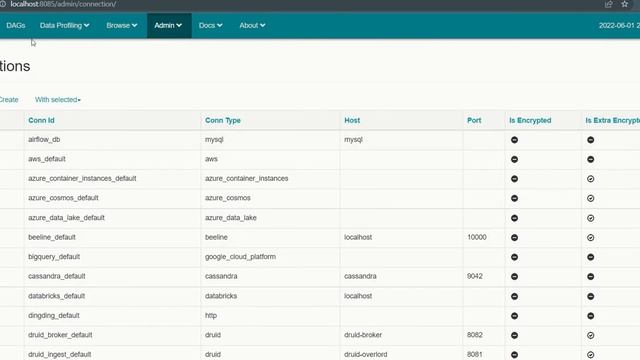640x360 pixels.
Task: Click the azure_cosmos_default connection id
Action: click(x=63, y=198)
